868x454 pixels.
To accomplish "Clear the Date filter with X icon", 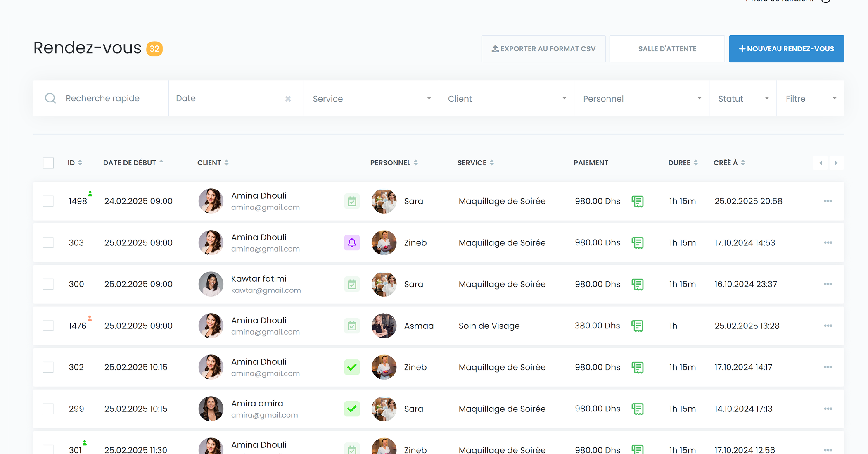I will 288,99.
